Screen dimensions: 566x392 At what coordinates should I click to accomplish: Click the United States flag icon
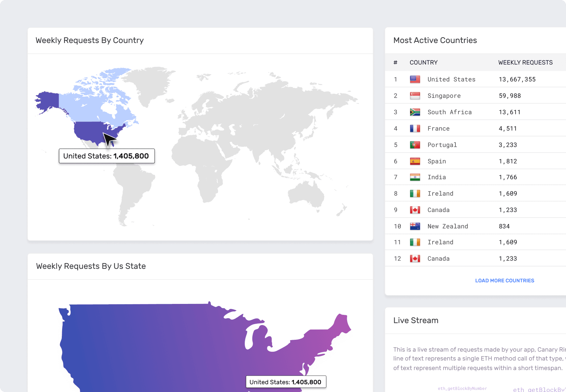[415, 79]
